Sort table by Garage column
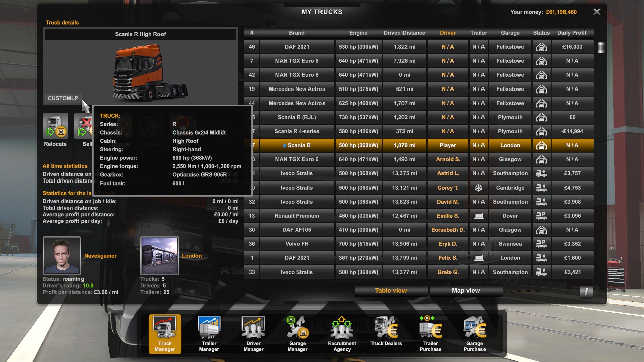This screenshot has width=644, height=362. 510,33
